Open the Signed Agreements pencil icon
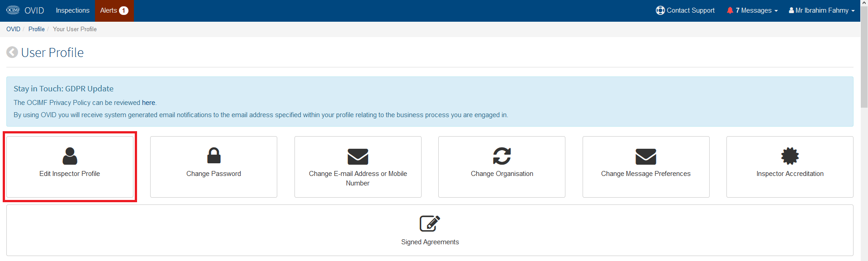 430,223
